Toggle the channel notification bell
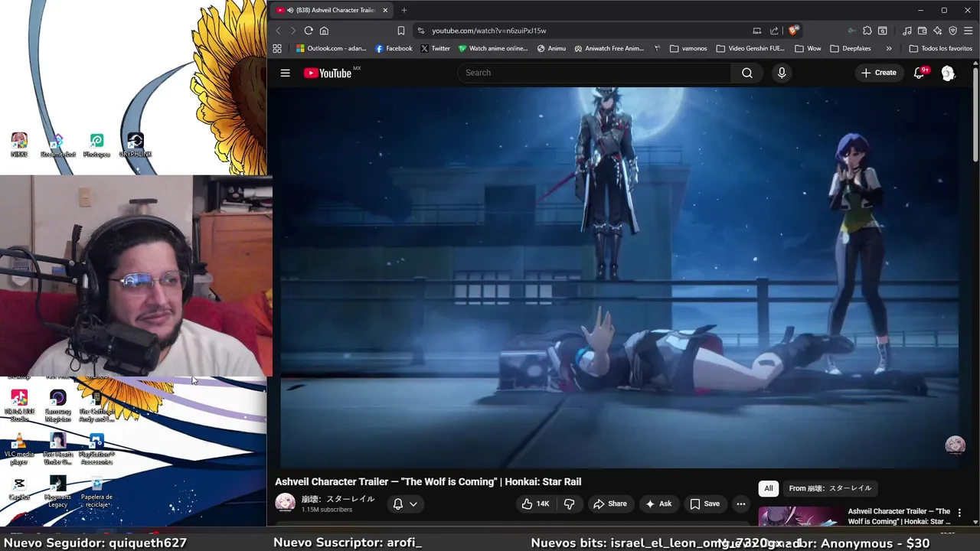The width and height of the screenshot is (980, 551). [x=397, y=504]
